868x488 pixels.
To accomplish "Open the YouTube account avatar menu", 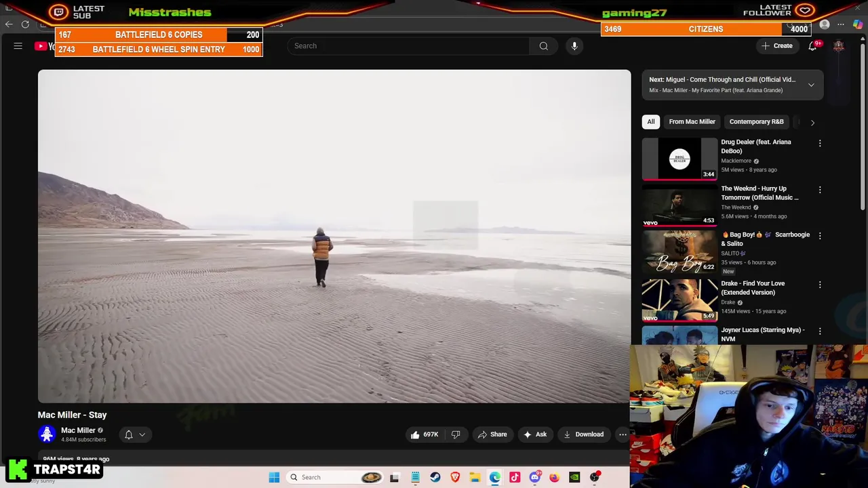I will [x=839, y=46].
